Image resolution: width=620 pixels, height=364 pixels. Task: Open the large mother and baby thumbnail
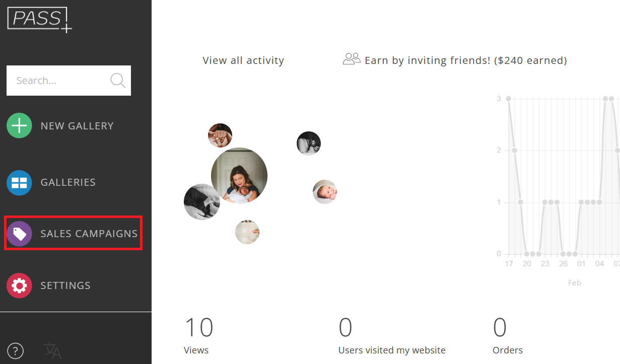(239, 176)
